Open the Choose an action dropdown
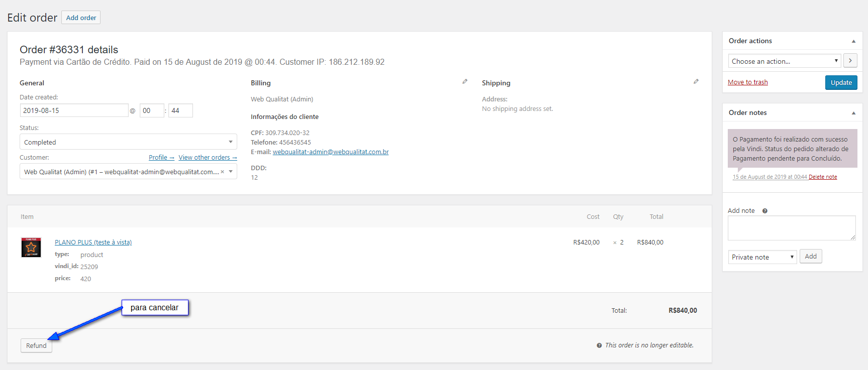 point(785,61)
